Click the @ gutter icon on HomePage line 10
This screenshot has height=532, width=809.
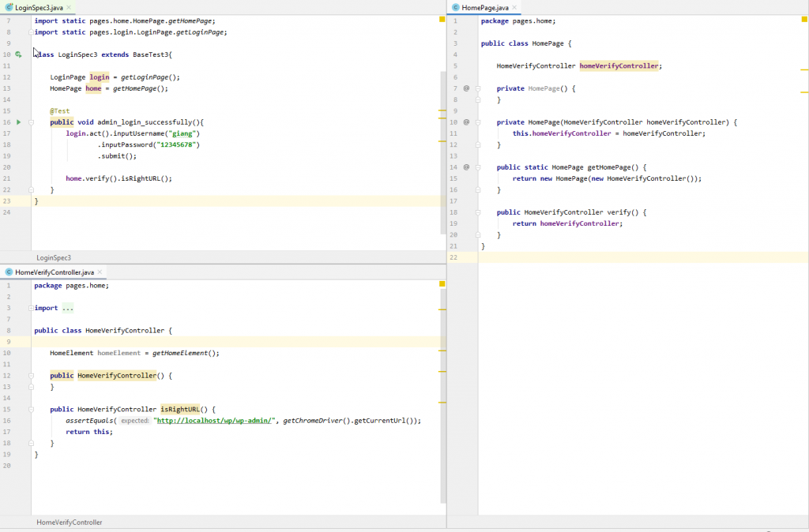pos(466,122)
